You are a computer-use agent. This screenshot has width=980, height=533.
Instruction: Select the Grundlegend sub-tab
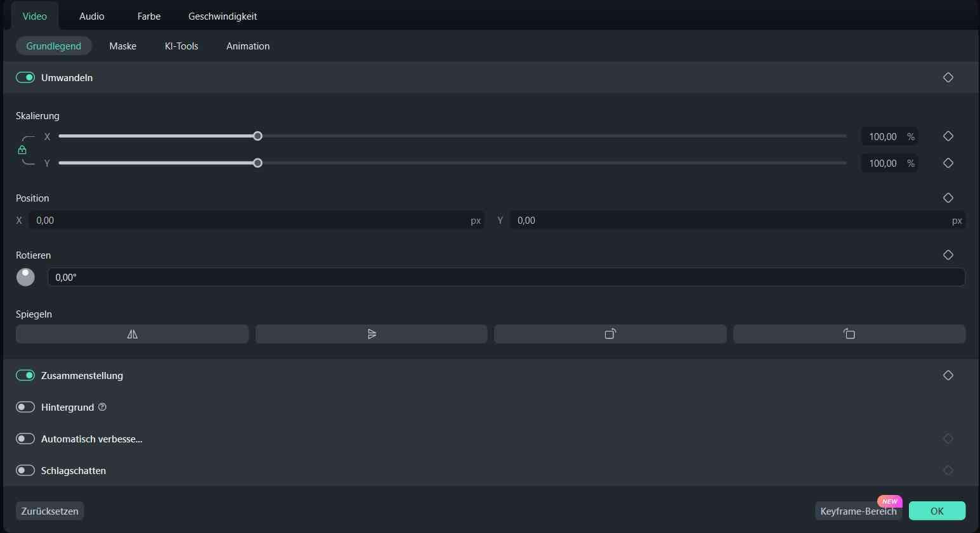54,46
